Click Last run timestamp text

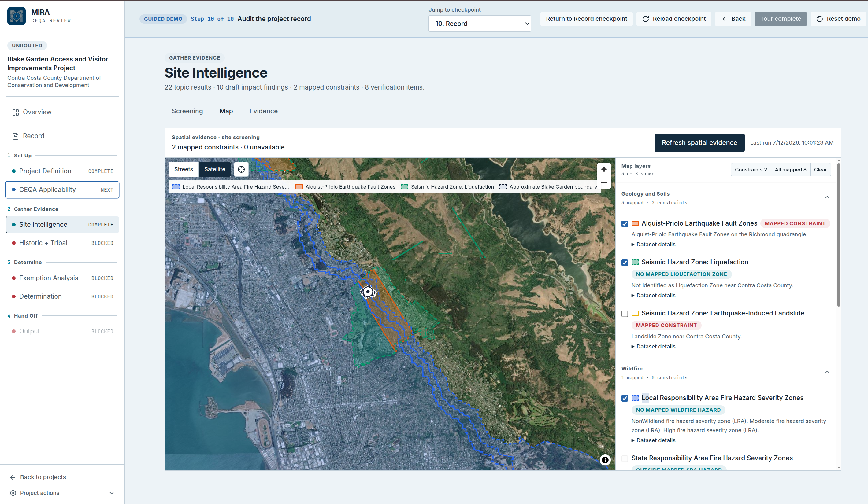(x=792, y=142)
